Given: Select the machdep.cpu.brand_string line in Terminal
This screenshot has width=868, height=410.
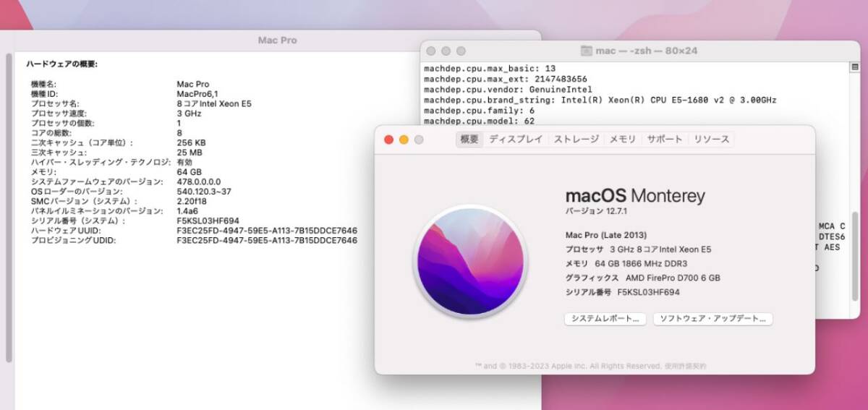Looking at the screenshot, I should (x=600, y=100).
